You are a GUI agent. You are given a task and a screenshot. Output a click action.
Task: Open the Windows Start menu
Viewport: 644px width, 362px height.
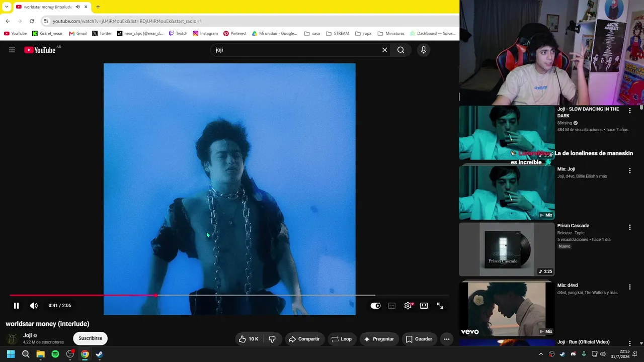11,354
